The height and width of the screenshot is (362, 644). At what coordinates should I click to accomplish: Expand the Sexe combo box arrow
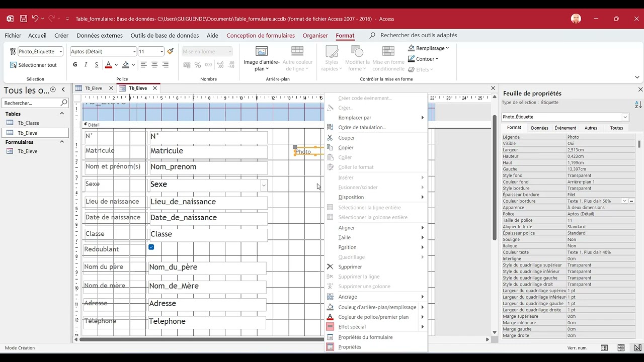[x=264, y=185]
